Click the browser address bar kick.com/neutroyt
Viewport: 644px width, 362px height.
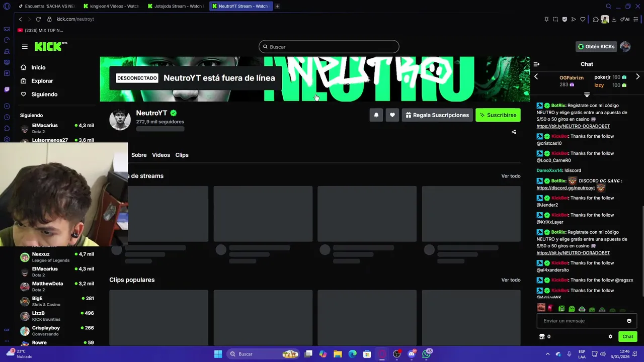pos(75,19)
